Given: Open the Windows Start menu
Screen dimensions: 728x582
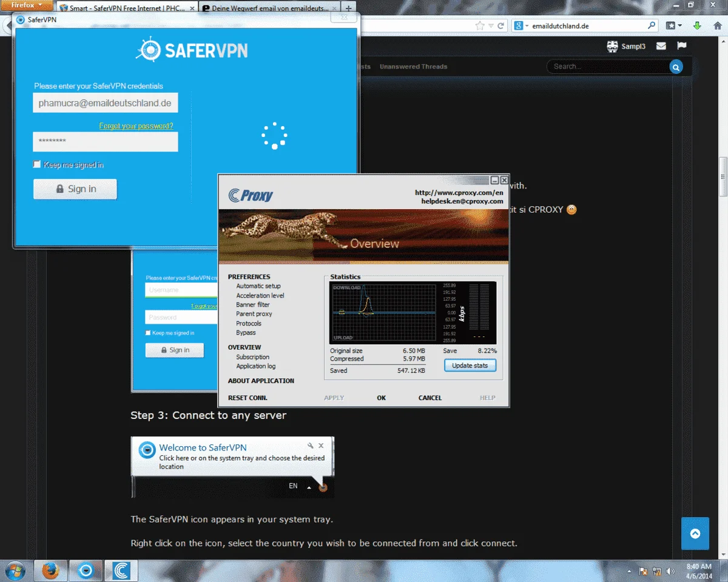Looking at the screenshot, I should coord(15,571).
